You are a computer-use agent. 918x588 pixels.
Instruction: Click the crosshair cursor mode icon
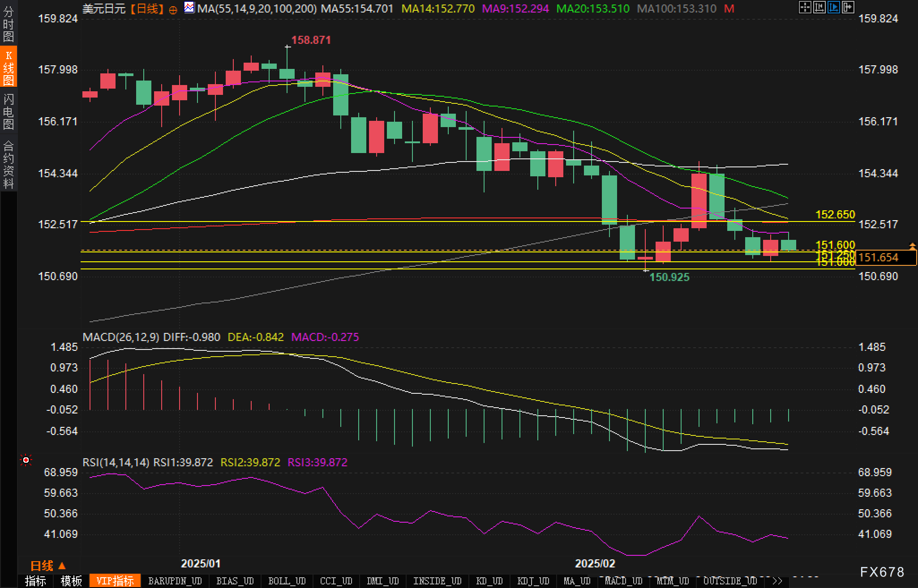tap(805, 7)
